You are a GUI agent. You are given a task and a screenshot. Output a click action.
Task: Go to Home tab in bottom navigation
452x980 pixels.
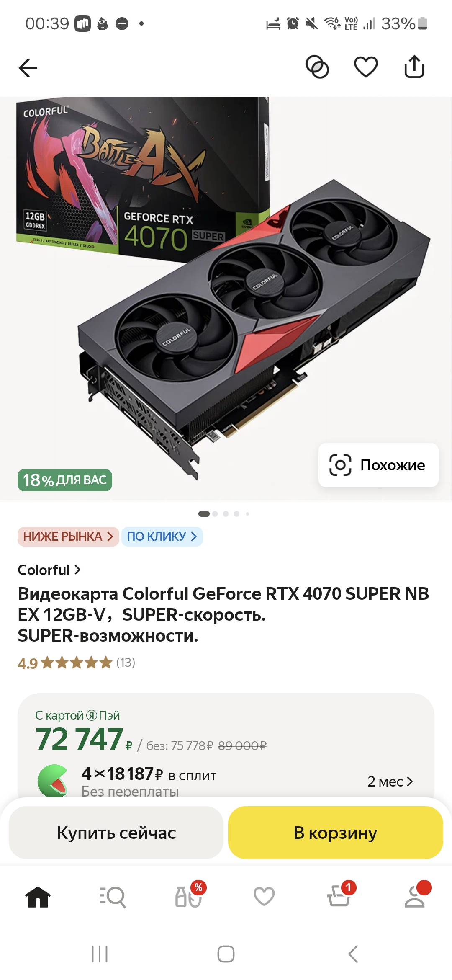[38, 897]
